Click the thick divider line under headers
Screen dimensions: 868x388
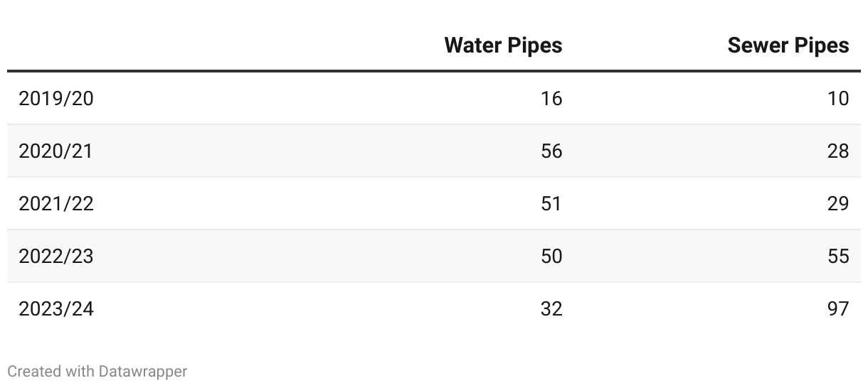pos(434,71)
